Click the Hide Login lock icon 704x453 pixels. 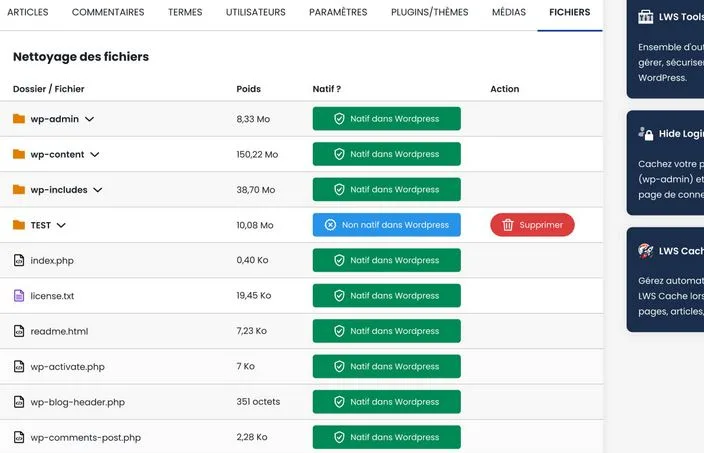pyautogui.click(x=646, y=133)
